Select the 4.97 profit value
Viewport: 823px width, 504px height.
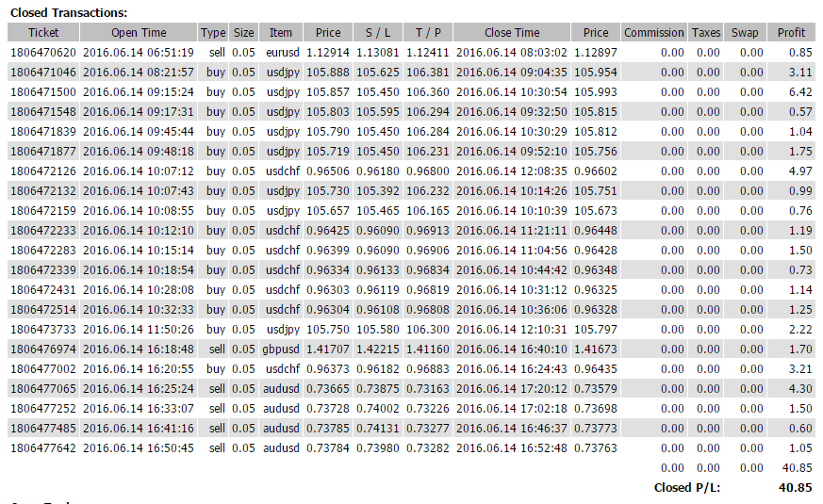799,171
